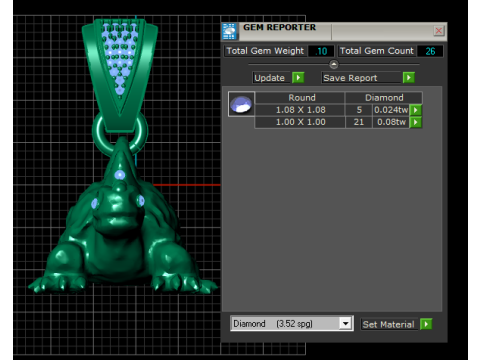Click the Total Gem Count label
Viewport: 480px width, 360px height.
(377, 51)
